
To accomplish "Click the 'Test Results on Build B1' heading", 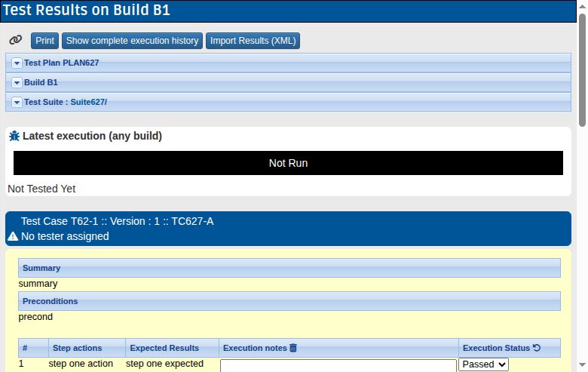I will click(87, 10).
